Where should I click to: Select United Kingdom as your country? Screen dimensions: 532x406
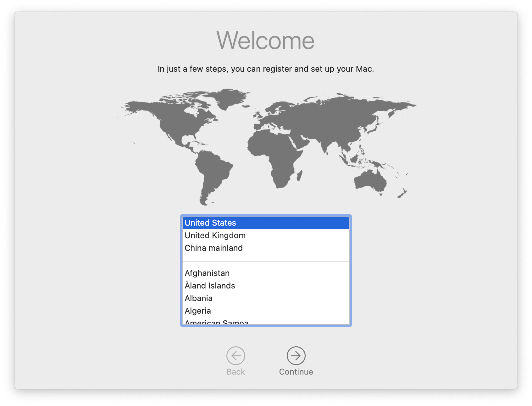[266, 235]
